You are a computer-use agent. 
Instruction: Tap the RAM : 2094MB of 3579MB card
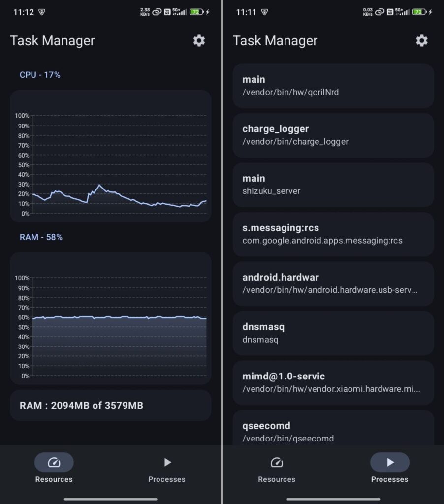tap(111, 406)
